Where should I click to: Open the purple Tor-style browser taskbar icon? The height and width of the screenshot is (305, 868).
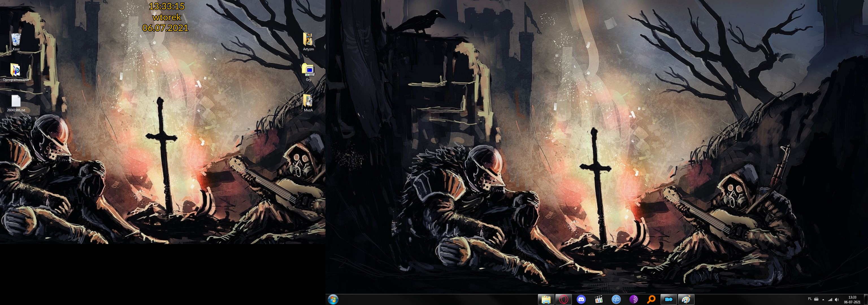[x=634, y=299]
